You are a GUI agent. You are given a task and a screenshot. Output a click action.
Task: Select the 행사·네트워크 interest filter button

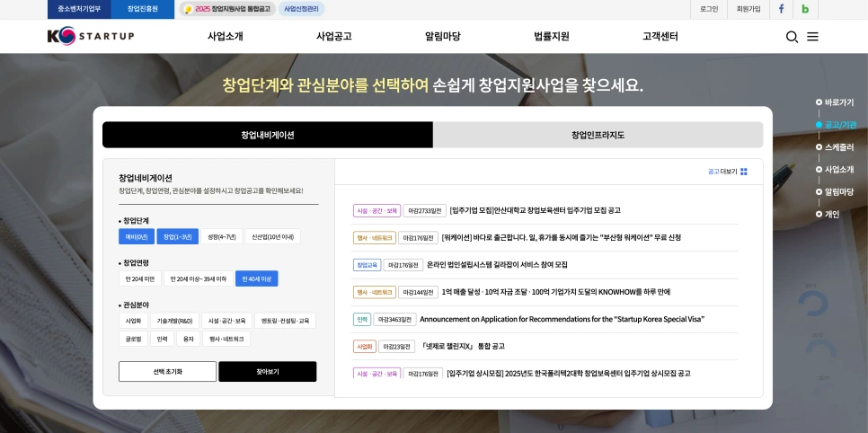point(226,339)
